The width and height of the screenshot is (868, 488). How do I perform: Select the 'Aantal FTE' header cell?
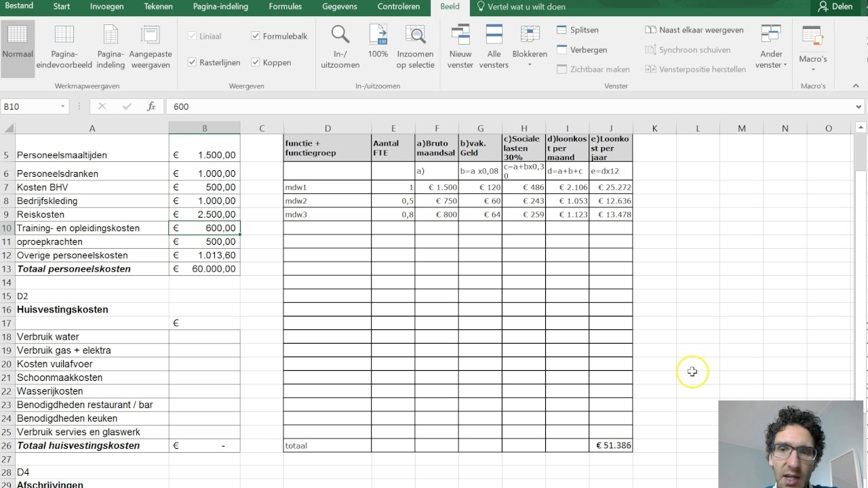click(x=393, y=148)
